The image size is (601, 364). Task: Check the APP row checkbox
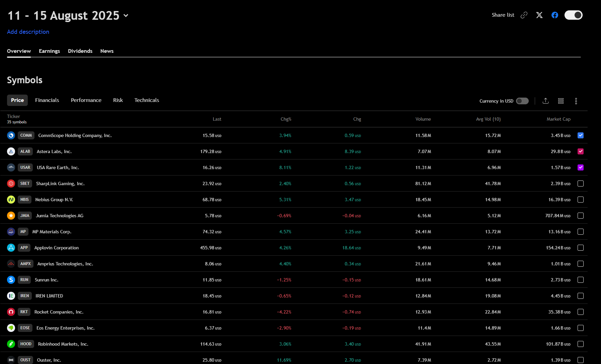pos(581,248)
